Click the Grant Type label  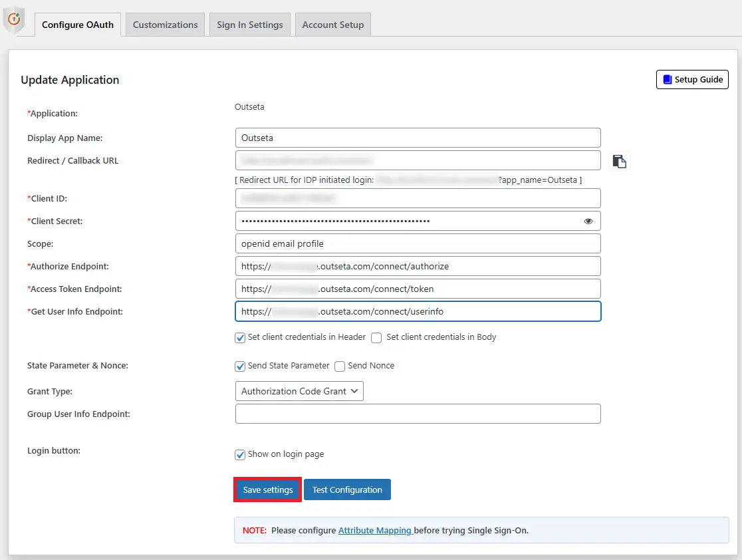[50, 392]
